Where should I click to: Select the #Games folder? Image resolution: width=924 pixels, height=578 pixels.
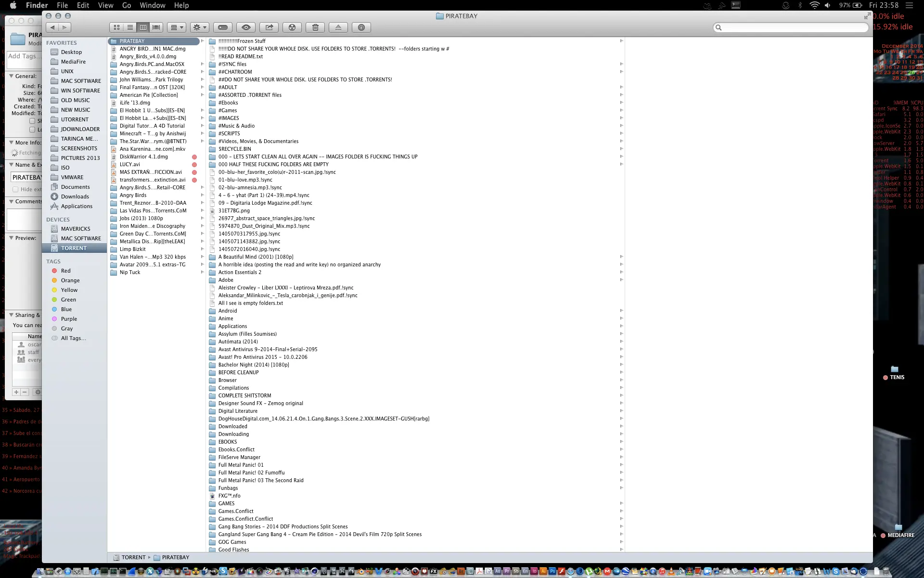pyautogui.click(x=228, y=110)
